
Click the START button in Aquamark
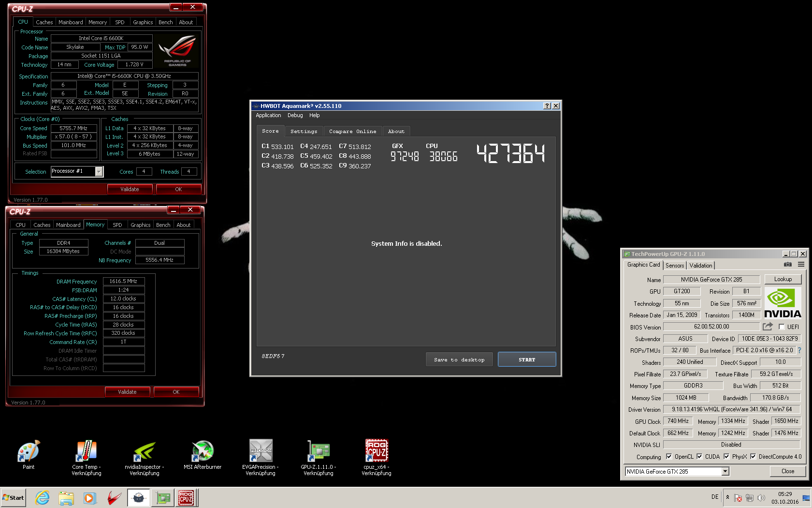point(527,359)
